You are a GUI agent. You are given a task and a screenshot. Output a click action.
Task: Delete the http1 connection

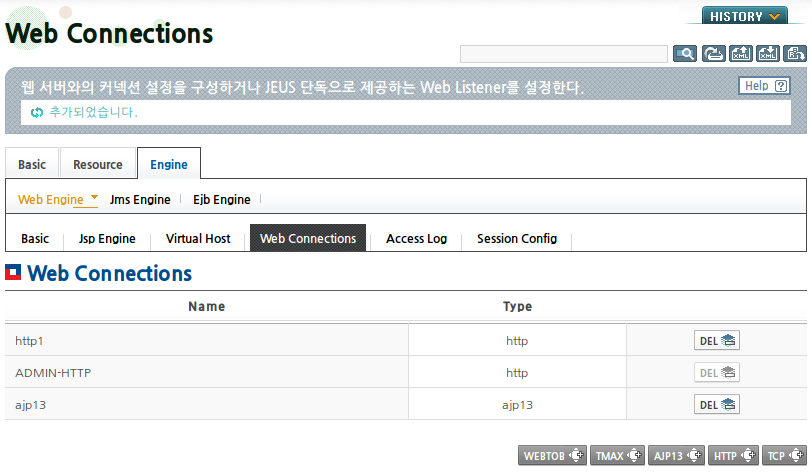click(x=717, y=340)
